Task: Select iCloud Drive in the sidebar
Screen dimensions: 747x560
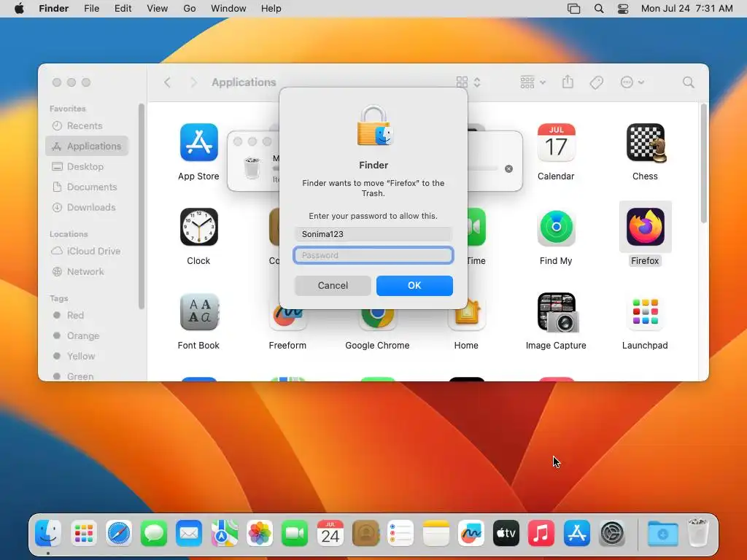Action: pos(87,251)
